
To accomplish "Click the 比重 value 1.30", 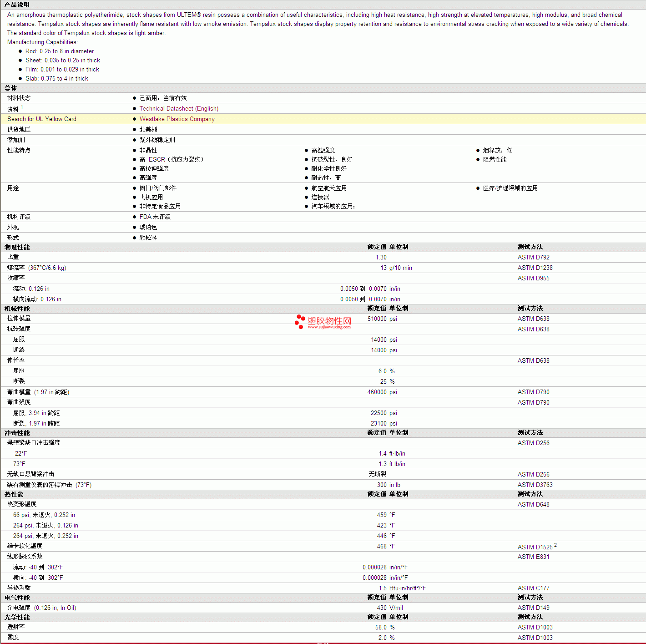I will click(381, 257).
